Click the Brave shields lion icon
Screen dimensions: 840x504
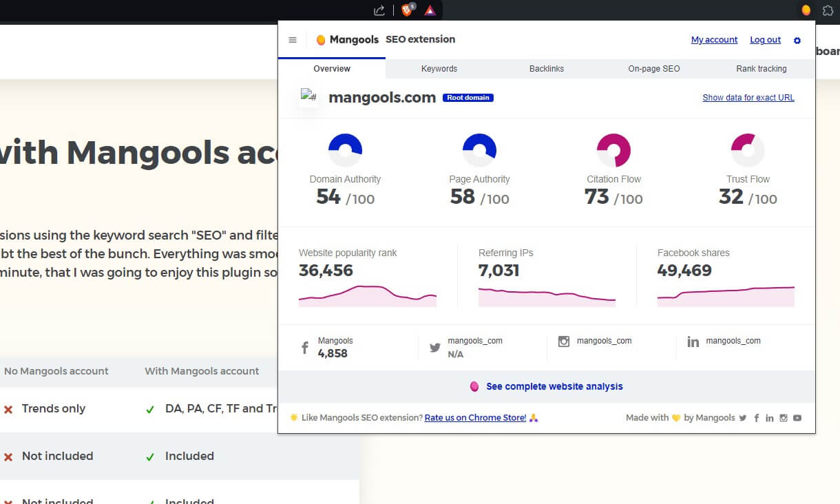click(408, 10)
